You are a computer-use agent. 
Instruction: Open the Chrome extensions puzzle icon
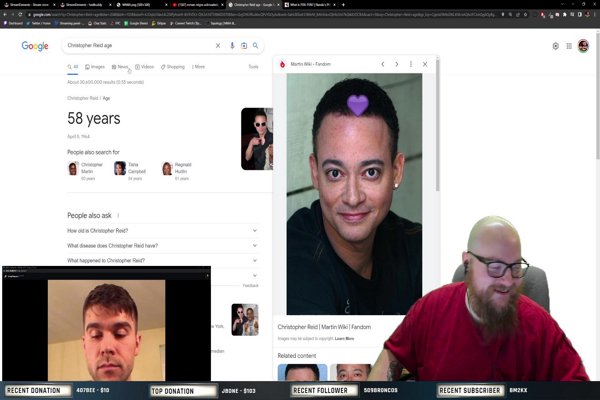coord(564,15)
